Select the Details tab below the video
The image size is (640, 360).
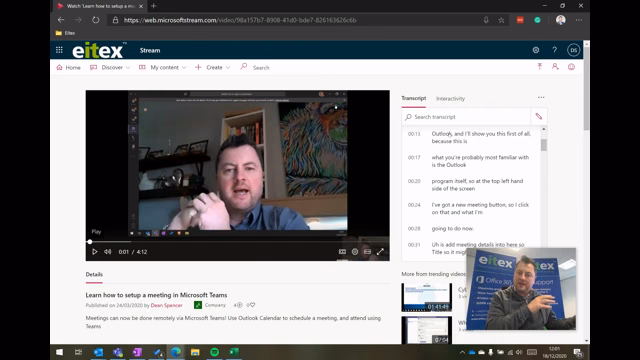point(94,274)
